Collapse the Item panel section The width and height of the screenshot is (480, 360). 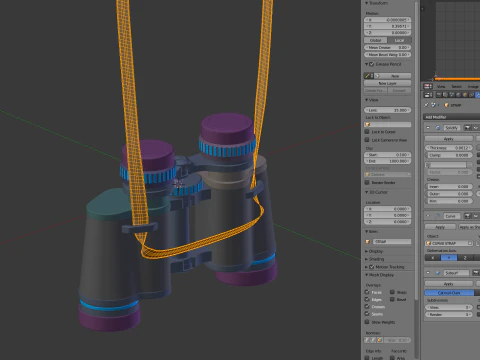(x=367, y=231)
